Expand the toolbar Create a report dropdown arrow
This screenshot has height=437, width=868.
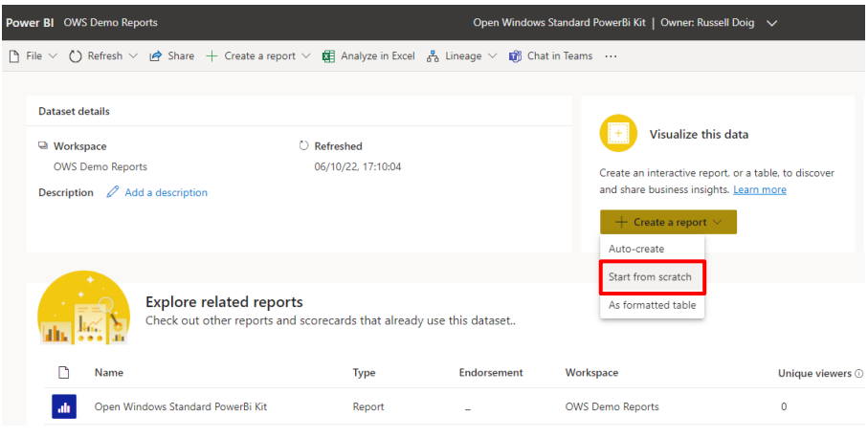306,55
